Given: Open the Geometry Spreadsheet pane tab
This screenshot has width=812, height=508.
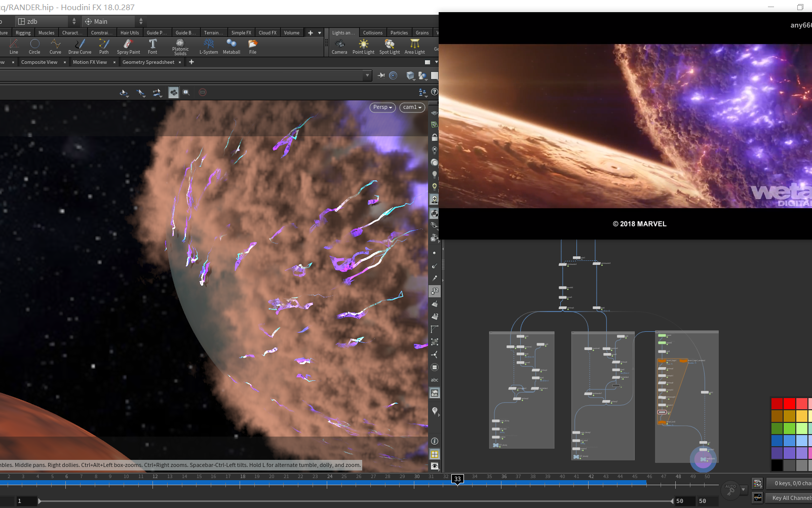Looking at the screenshot, I should tap(148, 62).
